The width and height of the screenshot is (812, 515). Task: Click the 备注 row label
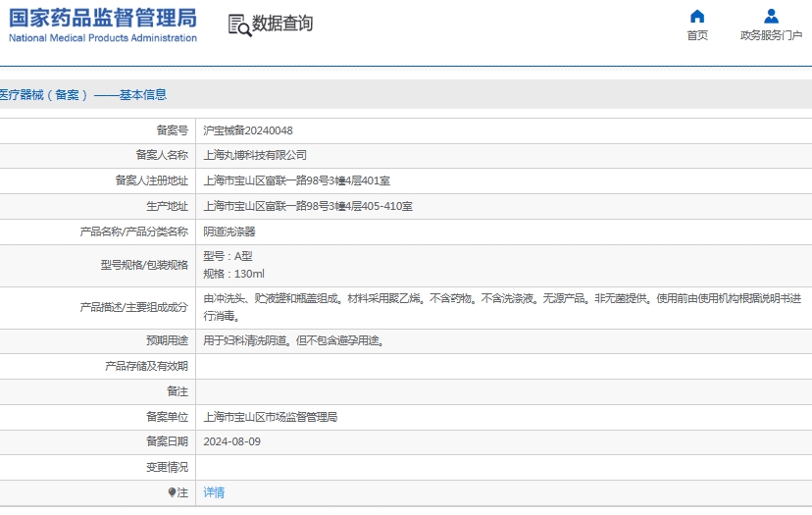pyautogui.click(x=178, y=391)
